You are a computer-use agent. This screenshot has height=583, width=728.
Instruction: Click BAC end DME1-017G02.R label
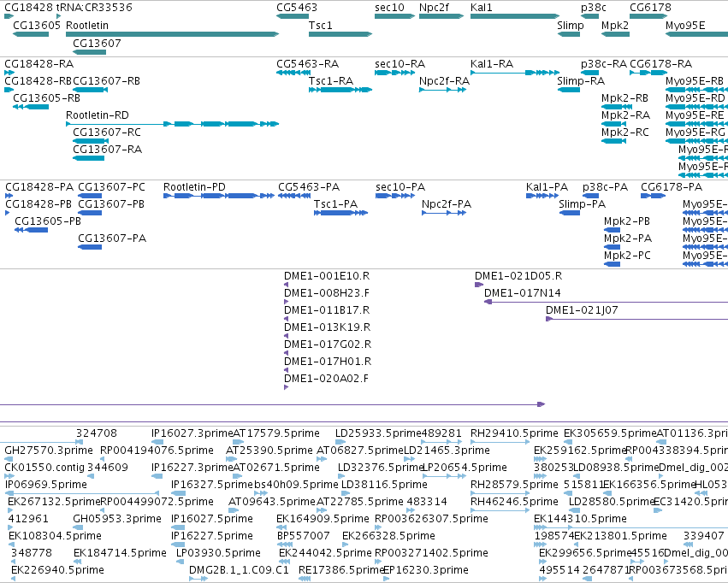328,344
